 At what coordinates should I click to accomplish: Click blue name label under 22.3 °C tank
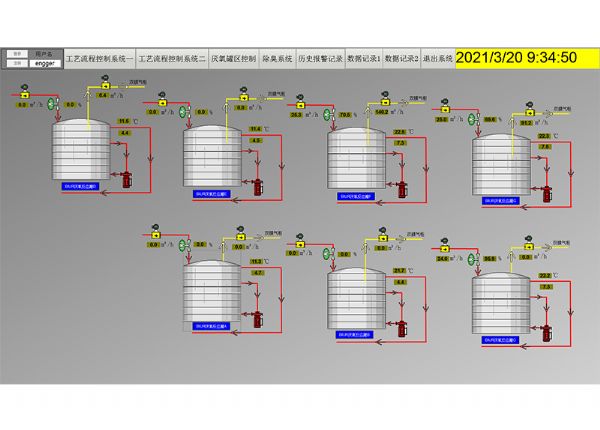[x=501, y=200]
